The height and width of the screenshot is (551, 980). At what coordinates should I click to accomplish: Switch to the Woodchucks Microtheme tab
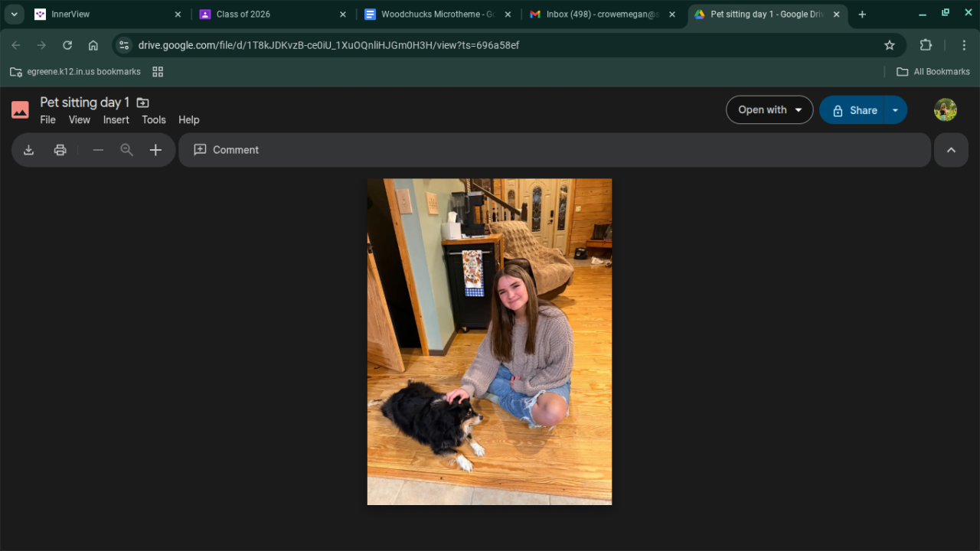click(x=436, y=15)
